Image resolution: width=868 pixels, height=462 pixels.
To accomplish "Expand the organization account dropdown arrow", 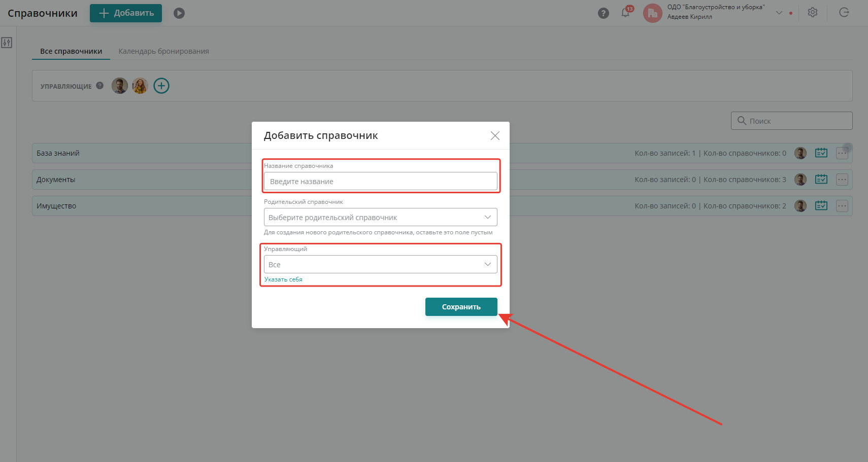I will click(779, 13).
